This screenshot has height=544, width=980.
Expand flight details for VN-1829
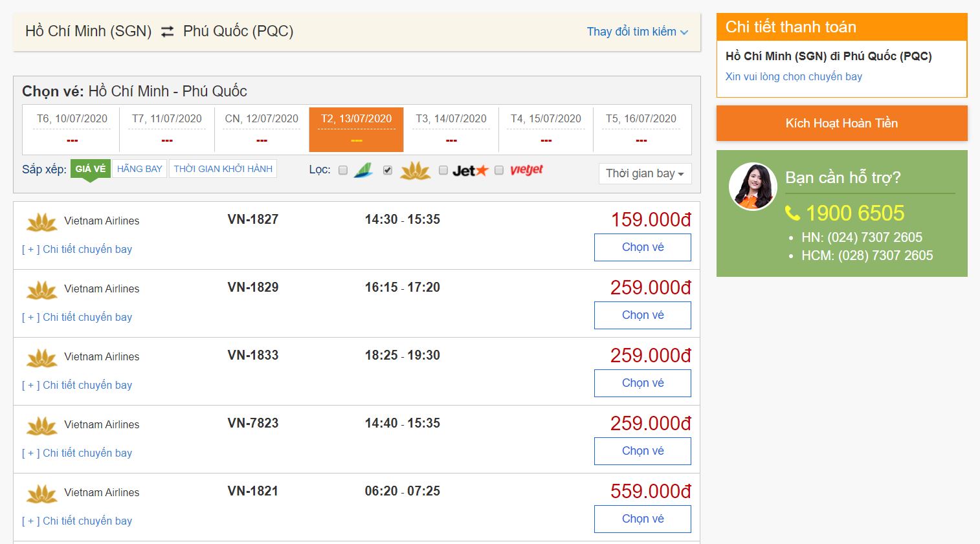(77, 317)
